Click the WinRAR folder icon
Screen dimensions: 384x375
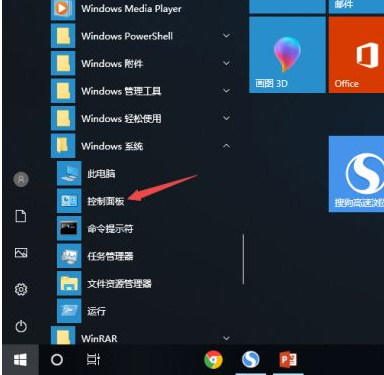pos(63,336)
